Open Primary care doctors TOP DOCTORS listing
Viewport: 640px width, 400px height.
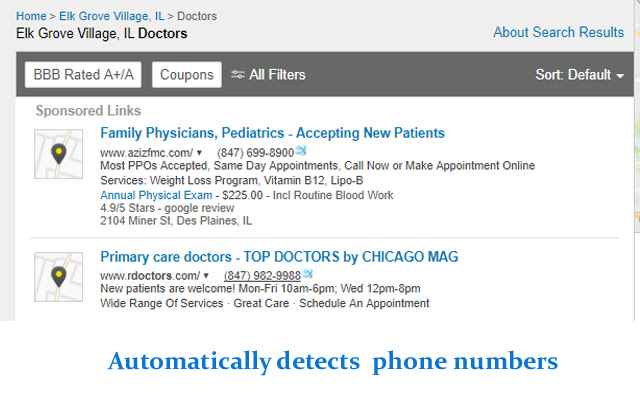tap(279, 257)
